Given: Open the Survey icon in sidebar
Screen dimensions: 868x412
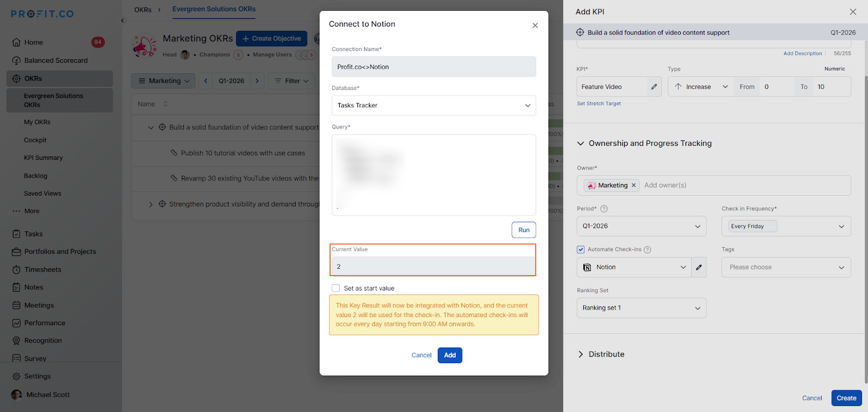Looking at the screenshot, I should (x=16, y=358).
